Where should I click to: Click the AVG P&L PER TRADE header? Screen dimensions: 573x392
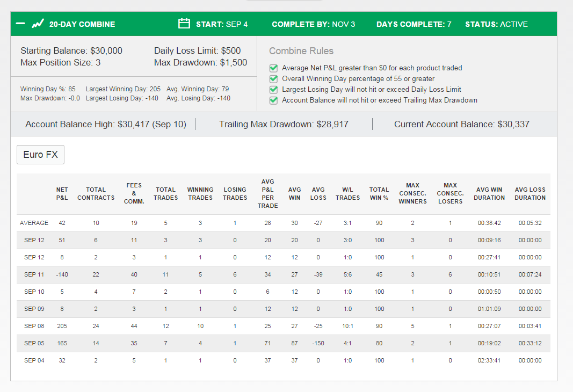point(267,194)
